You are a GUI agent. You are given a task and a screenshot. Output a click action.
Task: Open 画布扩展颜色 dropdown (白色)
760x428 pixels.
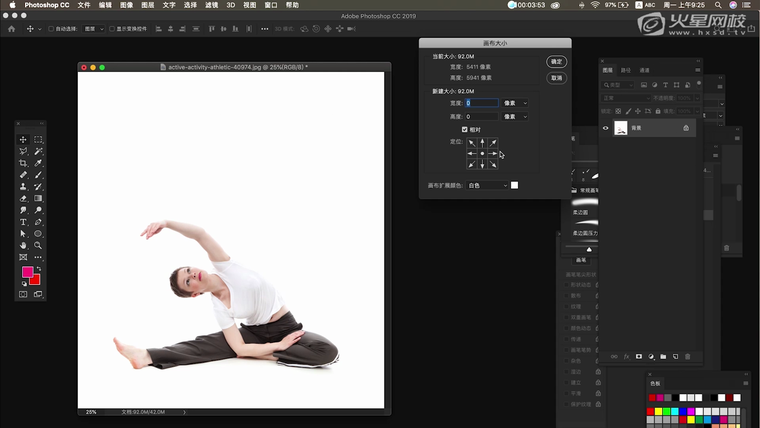[487, 185]
